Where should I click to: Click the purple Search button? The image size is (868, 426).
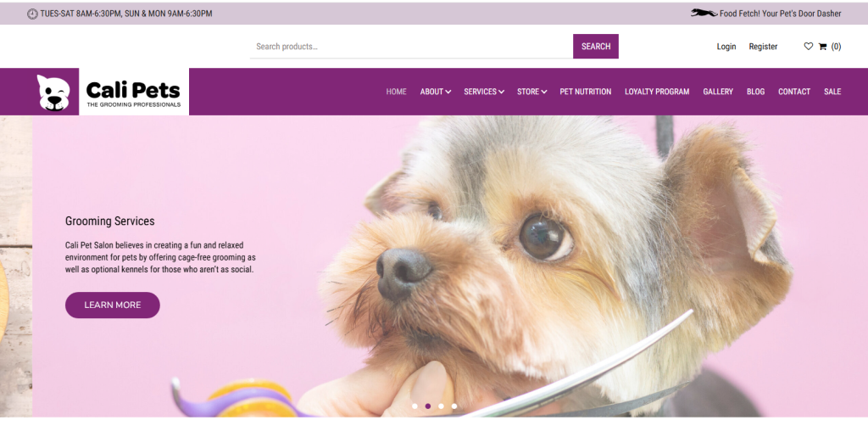click(x=596, y=47)
